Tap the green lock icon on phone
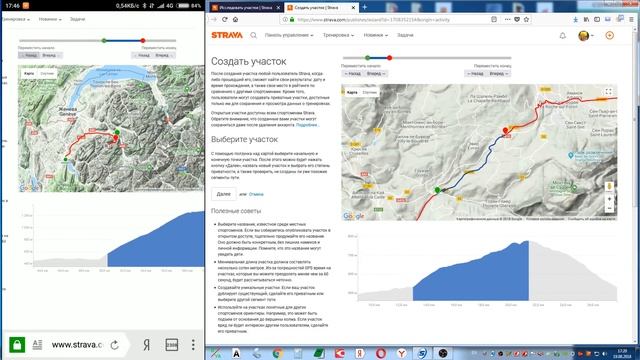The height and width of the screenshot is (360, 640). point(17,344)
